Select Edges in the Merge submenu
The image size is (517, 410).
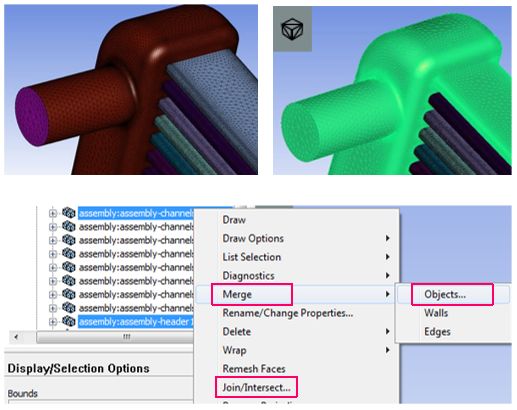(x=437, y=332)
